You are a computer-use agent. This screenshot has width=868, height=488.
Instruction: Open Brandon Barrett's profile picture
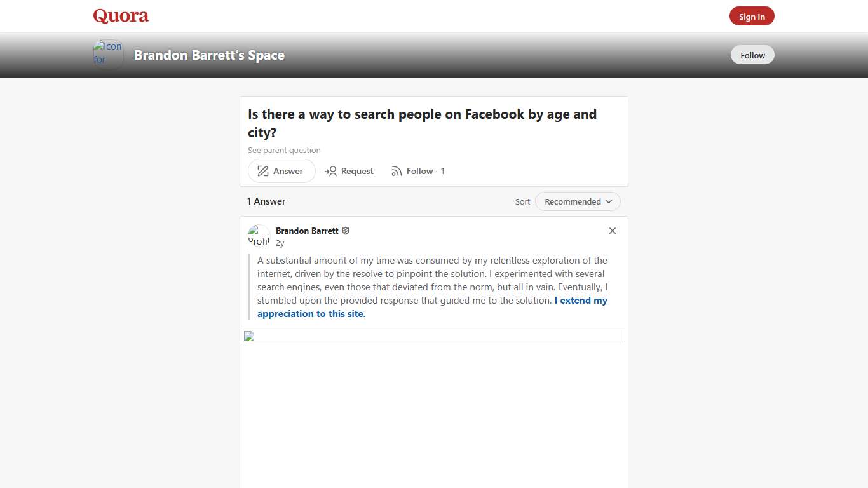(x=258, y=236)
